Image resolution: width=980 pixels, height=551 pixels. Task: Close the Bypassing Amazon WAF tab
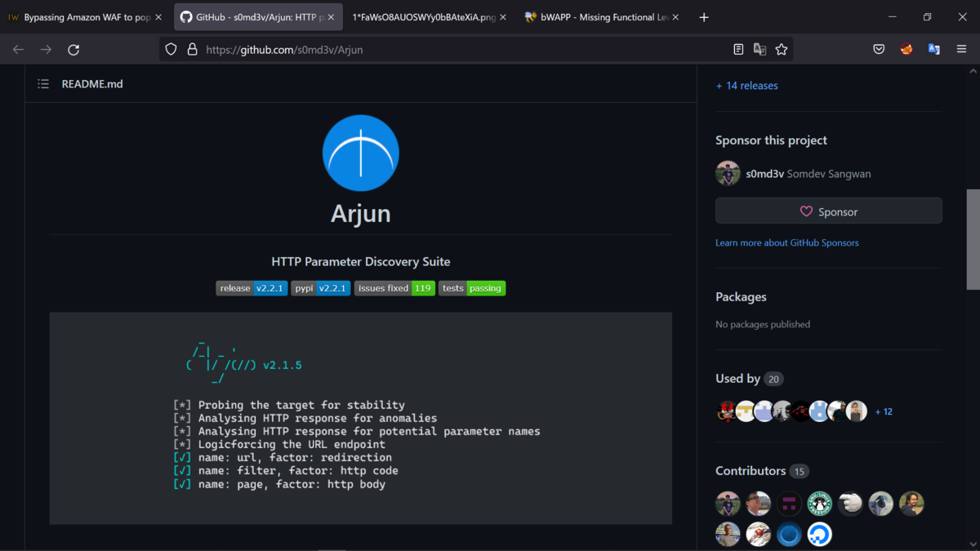pyautogui.click(x=158, y=17)
